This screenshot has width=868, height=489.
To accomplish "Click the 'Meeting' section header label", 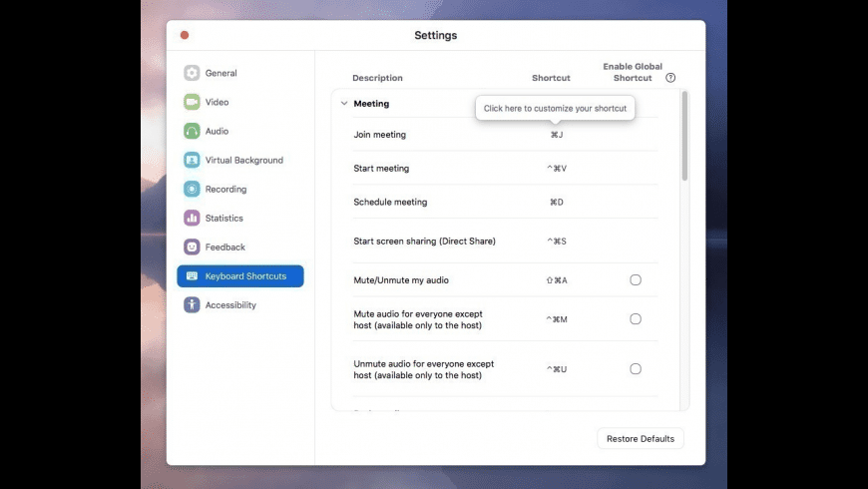I will [x=371, y=104].
